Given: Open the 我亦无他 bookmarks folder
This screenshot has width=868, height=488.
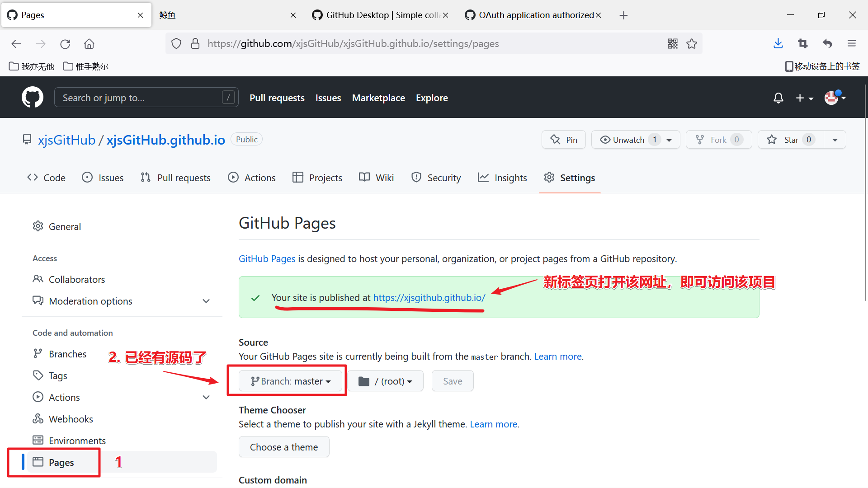Looking at the screenshot, I should [x=32, y=66].
